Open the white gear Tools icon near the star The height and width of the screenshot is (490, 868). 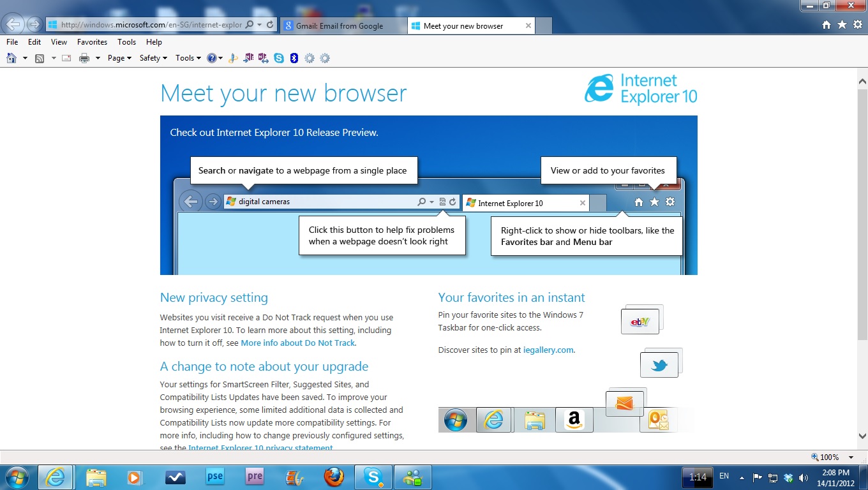(x=858, y=25)
